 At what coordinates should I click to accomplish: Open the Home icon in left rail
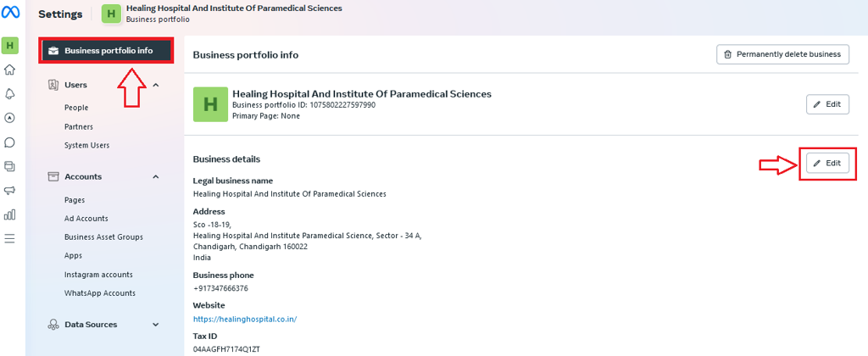point(10,70)
